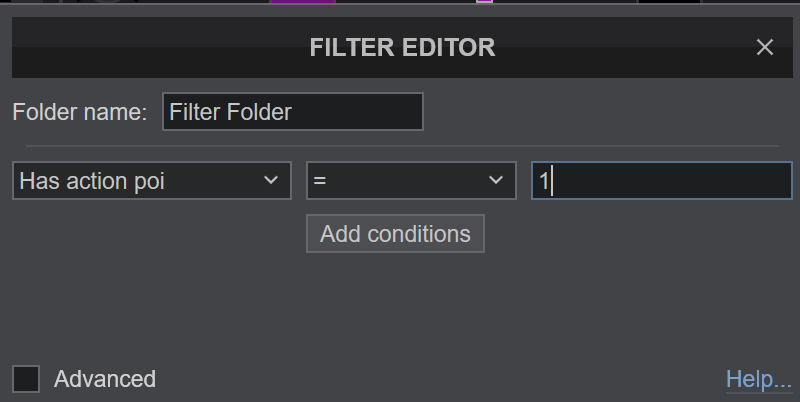
Task: Click the Folder name: label
Action: tap(80, 112)
